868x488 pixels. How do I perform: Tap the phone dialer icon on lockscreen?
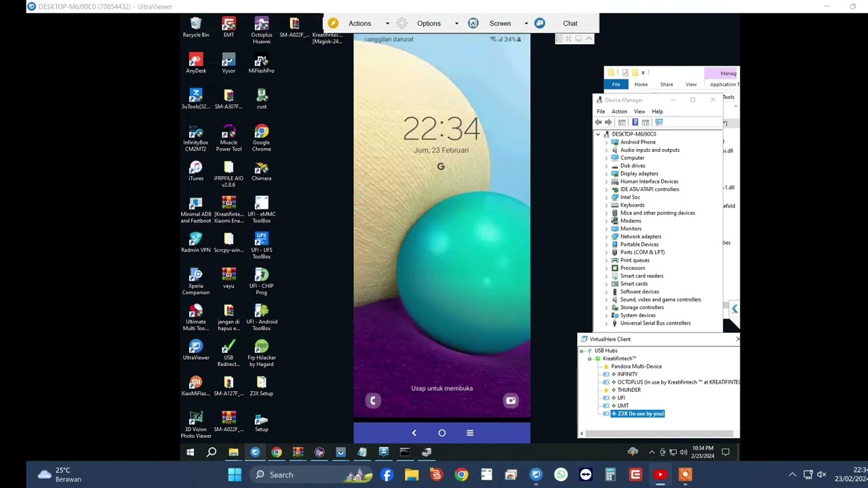(372, 401)
